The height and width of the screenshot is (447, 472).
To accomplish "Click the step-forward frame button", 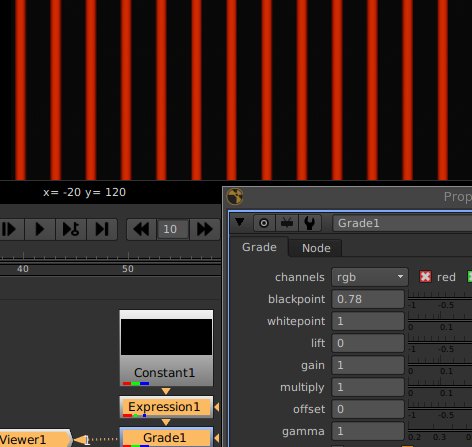I will click(x=10, y=229).
